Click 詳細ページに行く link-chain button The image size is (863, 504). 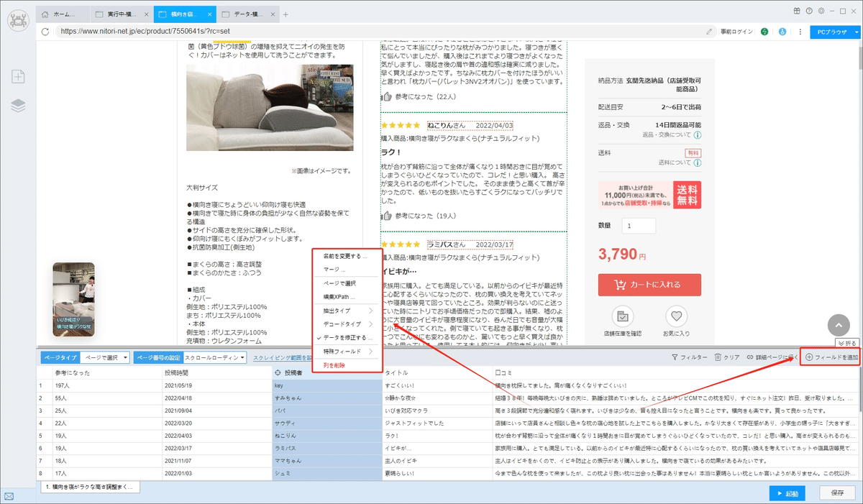(772, 357)
